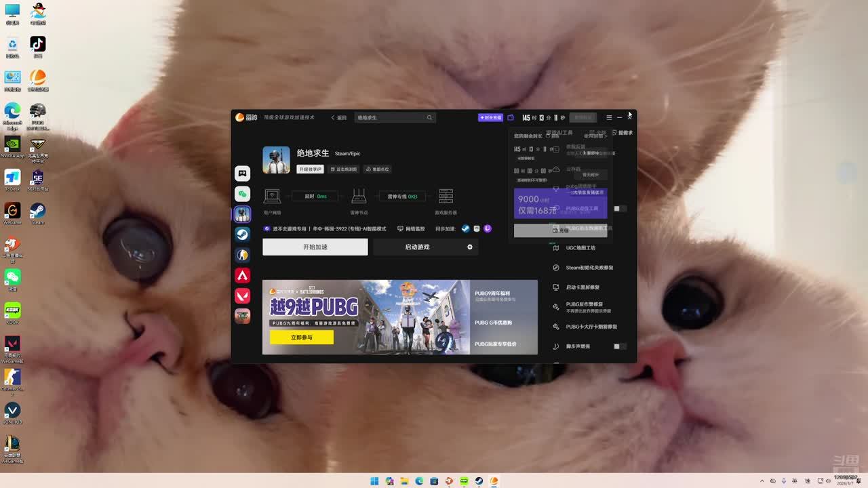Viewport: 868px width, 488px height.
Task: Click 立即参与 on the PUBG banner
Action: (x=302, y=338)
